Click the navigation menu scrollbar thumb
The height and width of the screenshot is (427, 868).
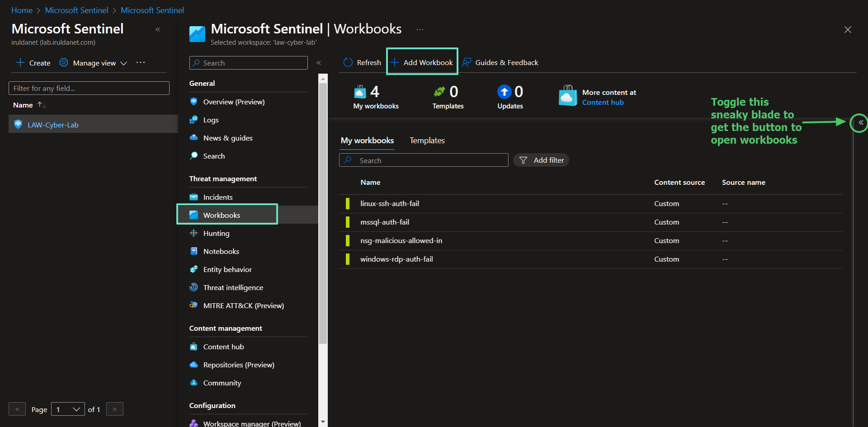323,212
